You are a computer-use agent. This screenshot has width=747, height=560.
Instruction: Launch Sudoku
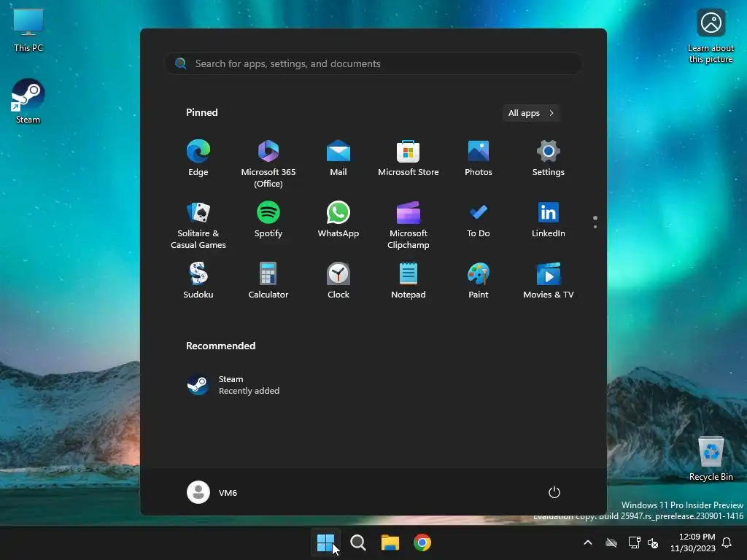point(198,281)
